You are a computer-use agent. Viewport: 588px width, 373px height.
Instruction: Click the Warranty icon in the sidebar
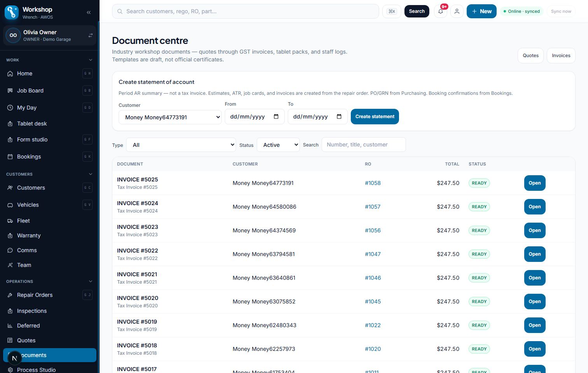click(10, 235)
